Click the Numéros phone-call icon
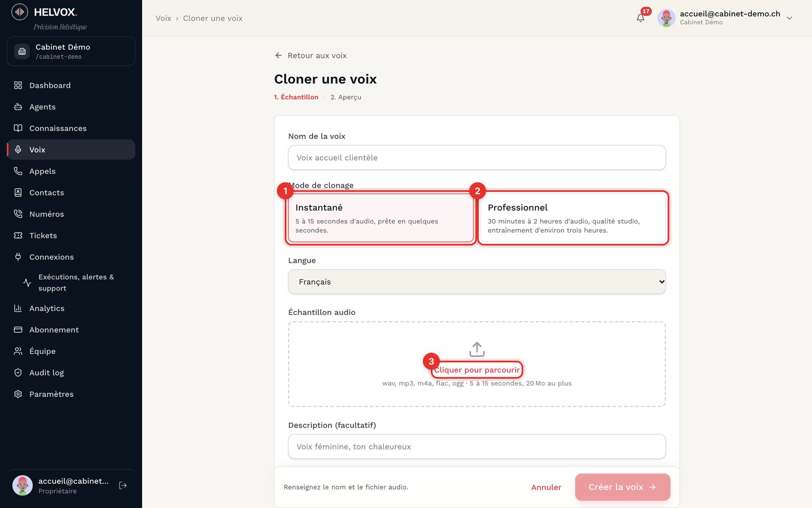 coord(18,214)
